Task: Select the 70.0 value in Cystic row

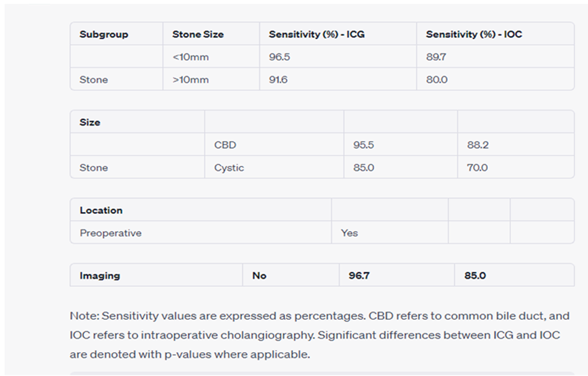Action: [x=477, y=168]
